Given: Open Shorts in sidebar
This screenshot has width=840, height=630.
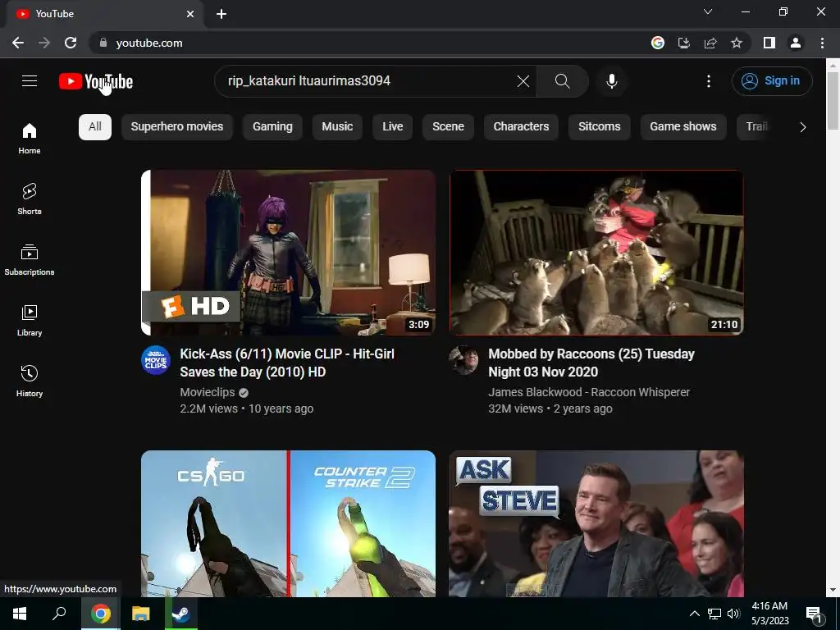Looking at the screenshot, I should [30, 199].
